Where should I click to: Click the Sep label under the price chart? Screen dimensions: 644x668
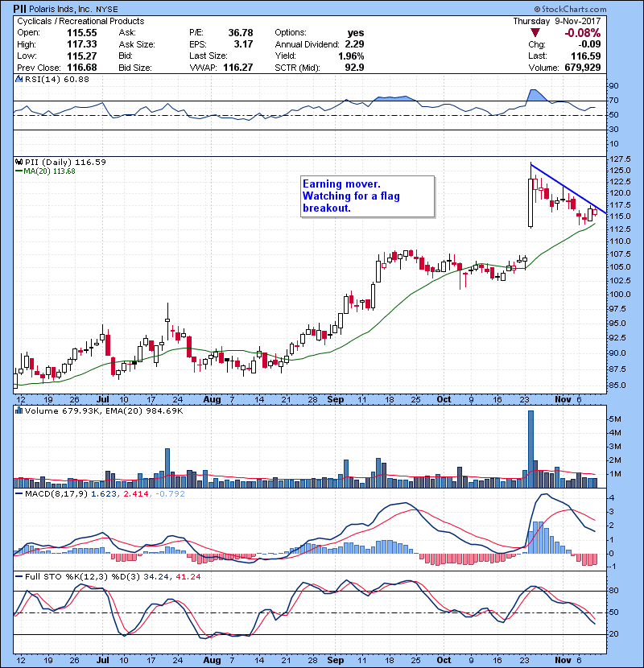[x=336, y=400]
